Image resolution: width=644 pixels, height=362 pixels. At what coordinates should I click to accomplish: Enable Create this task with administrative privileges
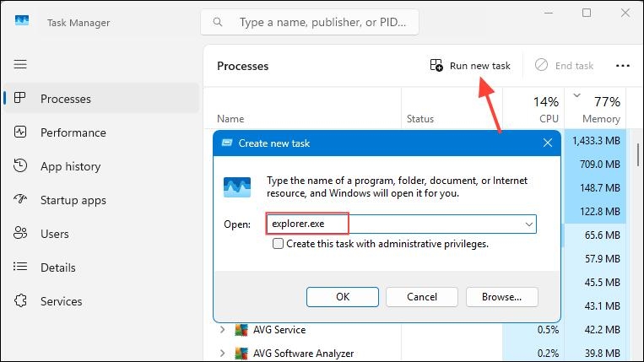click(x=278, y=244)
